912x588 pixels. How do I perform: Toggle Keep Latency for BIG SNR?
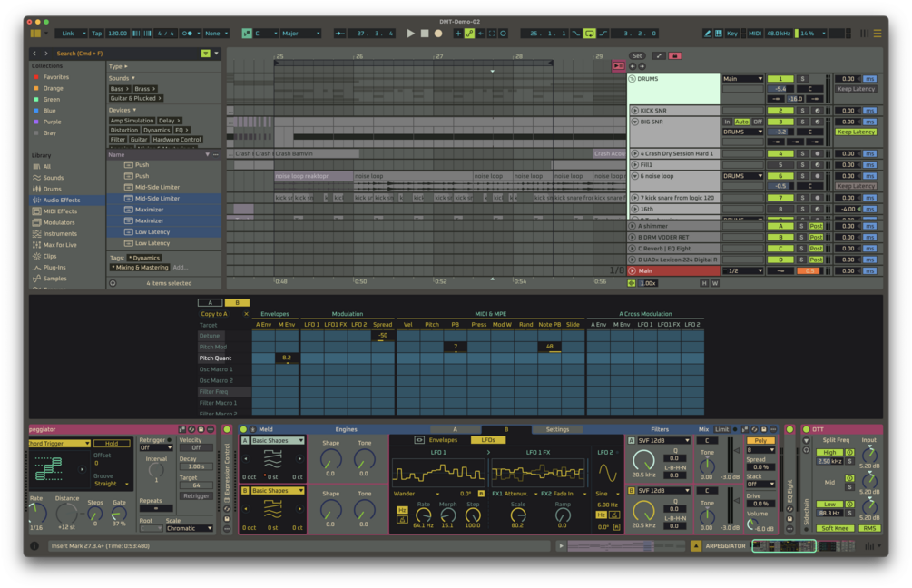tap(856, 132)
